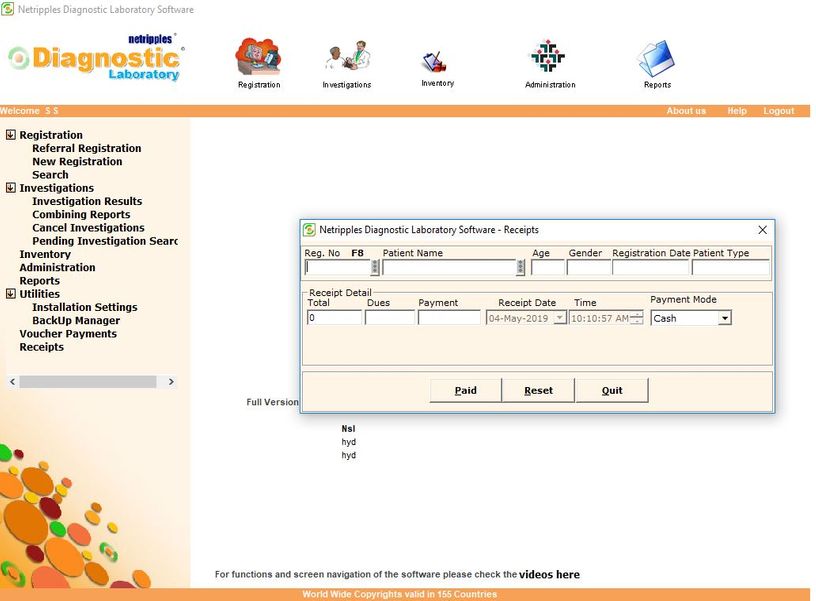816x601 pixels.
Task: Click the lookup icon beside Patient Name field
Action: click(x=520, y=267)
